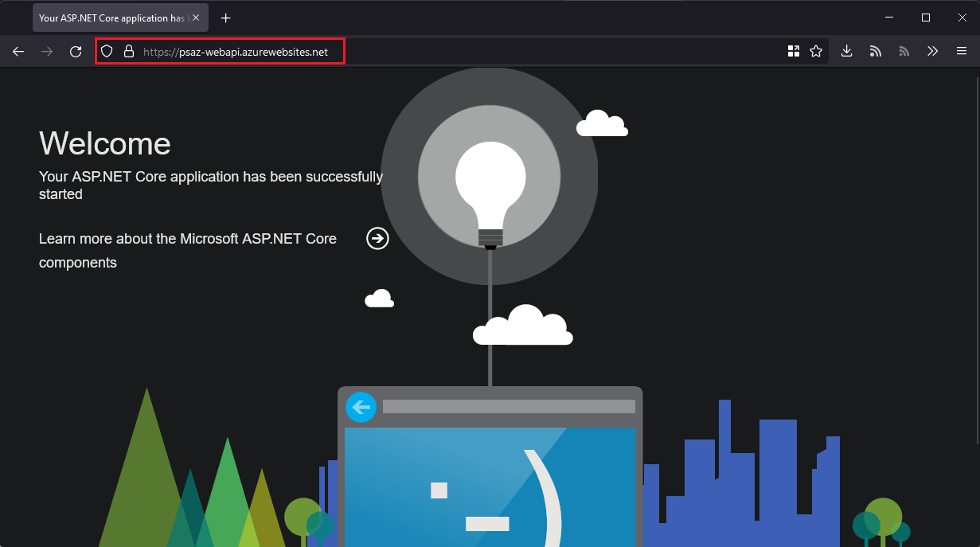Click the RSS feed subscribe icon
980x547 pixels.
[x=875, y=51]
